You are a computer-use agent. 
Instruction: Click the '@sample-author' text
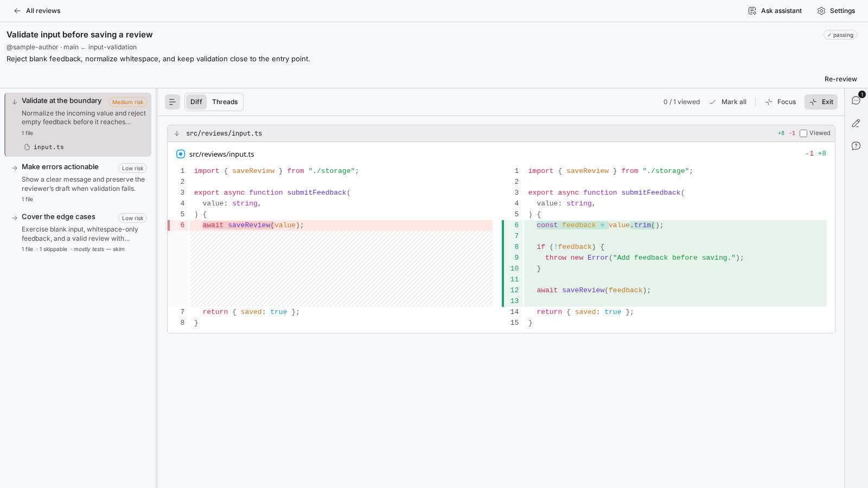(x=33, y=47)
